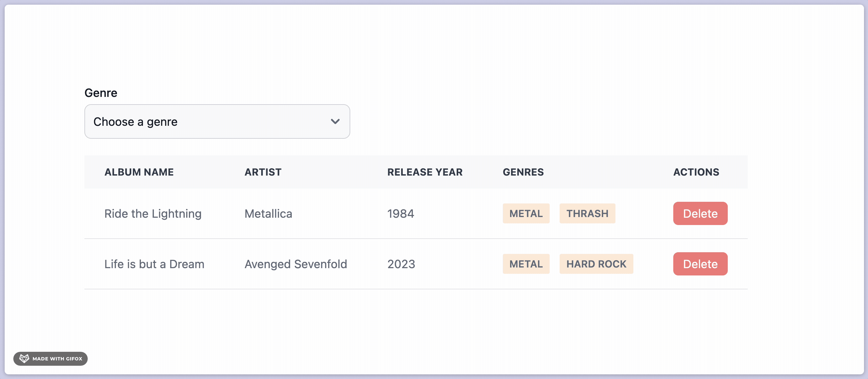Viewport: 868px width, 379px height.
Task: Select the Ride the Lightning album name
Action: pos(153,214)
